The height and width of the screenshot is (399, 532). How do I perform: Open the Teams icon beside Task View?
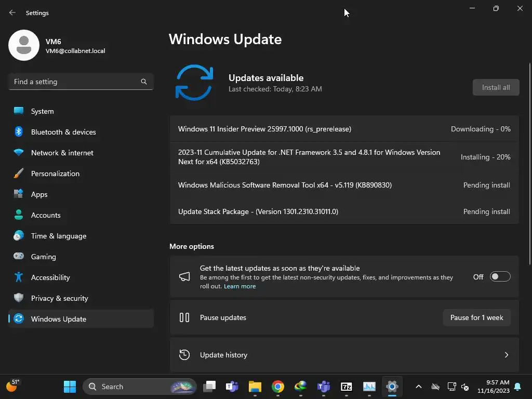[232, 387]
